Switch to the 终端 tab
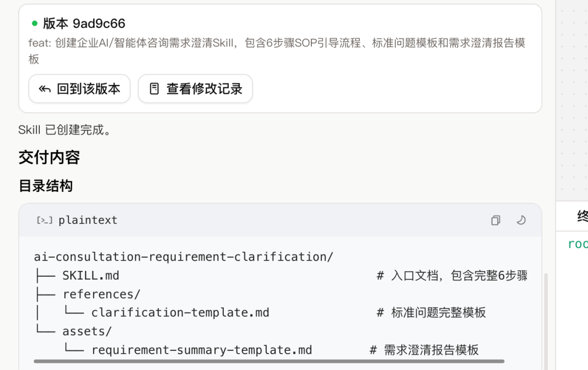 pos(581,217)
